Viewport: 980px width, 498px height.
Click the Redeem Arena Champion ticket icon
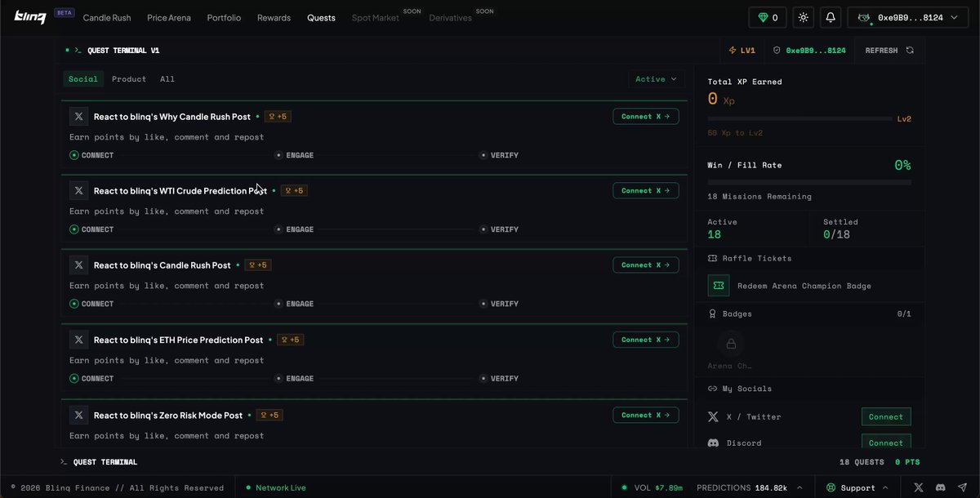tap(719, 286)
